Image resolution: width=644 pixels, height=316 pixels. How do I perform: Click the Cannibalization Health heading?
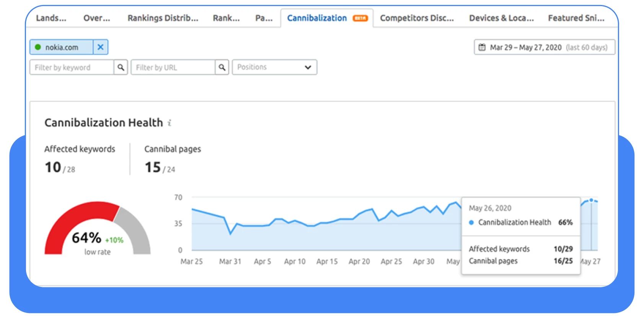pos(104,123)
